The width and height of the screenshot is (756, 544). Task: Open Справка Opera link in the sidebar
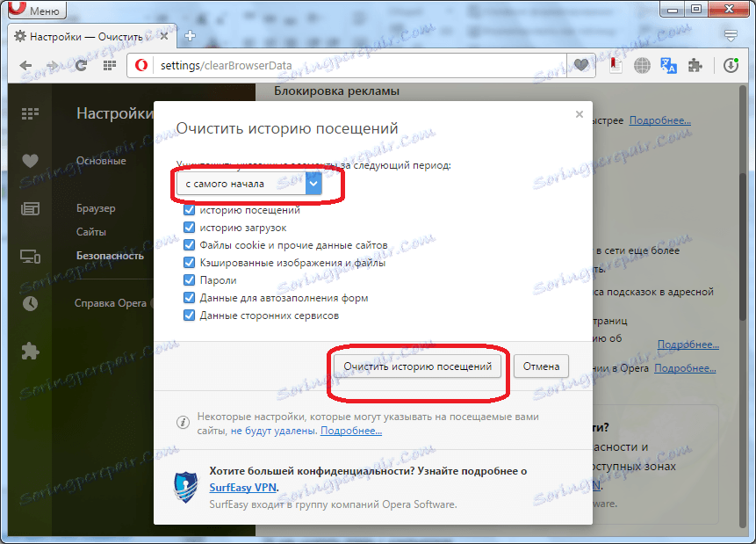point(111,303)
